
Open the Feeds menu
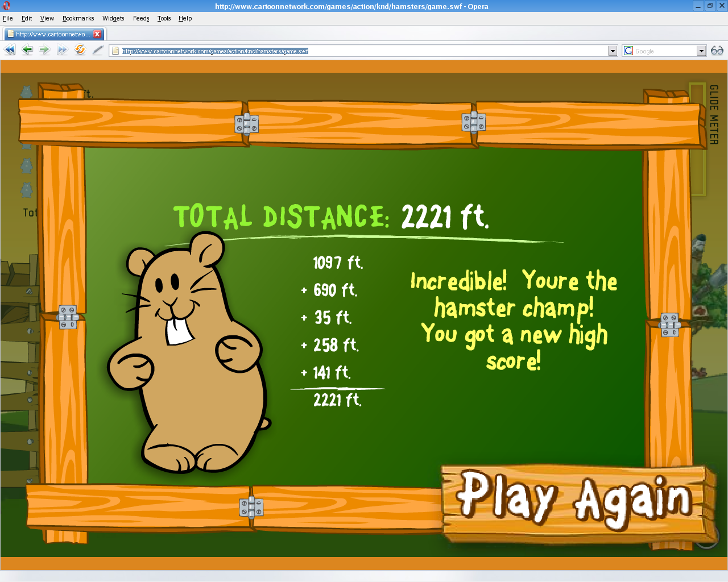pos(141,18)
